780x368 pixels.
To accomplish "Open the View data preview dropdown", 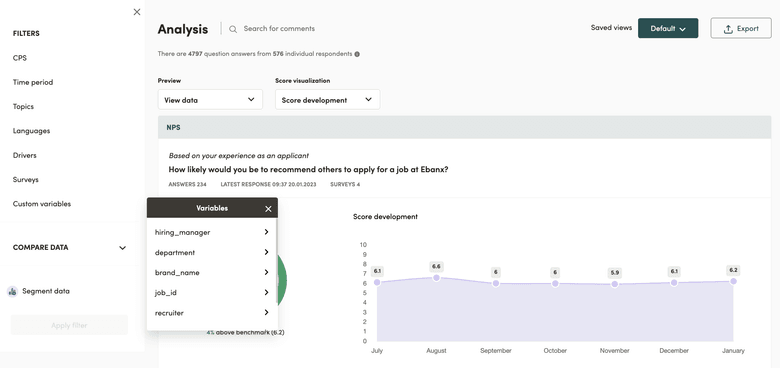I will pyautogui.click(x=210, y=99).
